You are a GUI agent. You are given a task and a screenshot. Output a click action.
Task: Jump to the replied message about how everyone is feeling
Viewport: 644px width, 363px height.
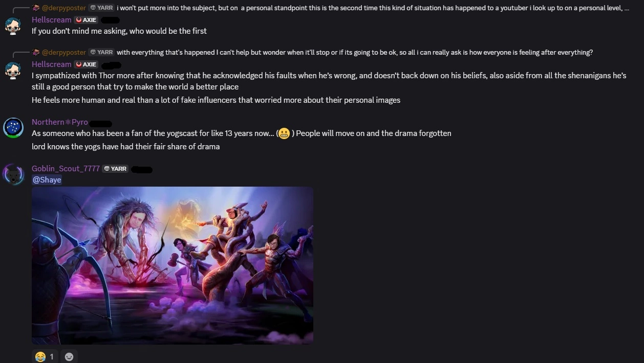tap(355, 52)
